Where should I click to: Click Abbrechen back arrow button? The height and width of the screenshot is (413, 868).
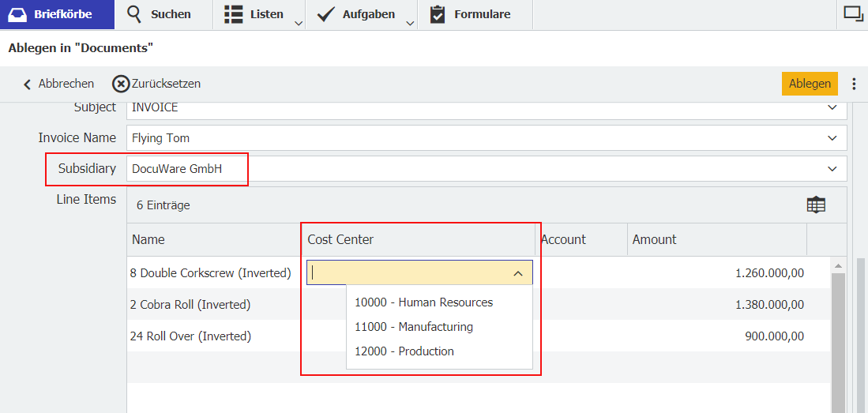(x=58, y=84)
